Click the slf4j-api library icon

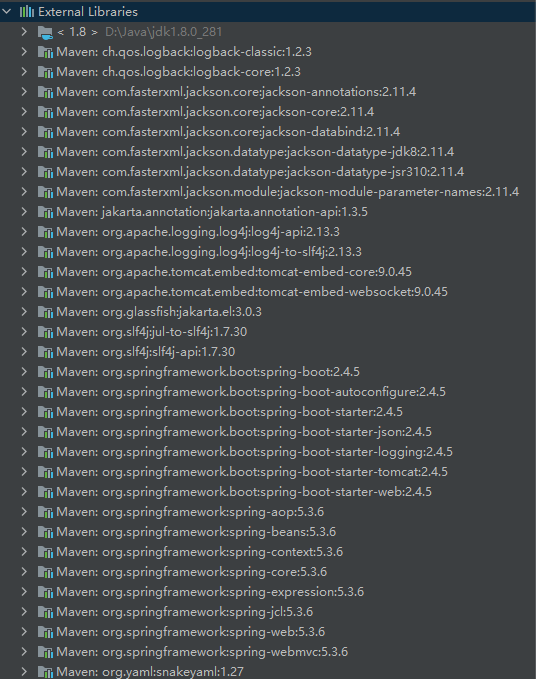45,352
